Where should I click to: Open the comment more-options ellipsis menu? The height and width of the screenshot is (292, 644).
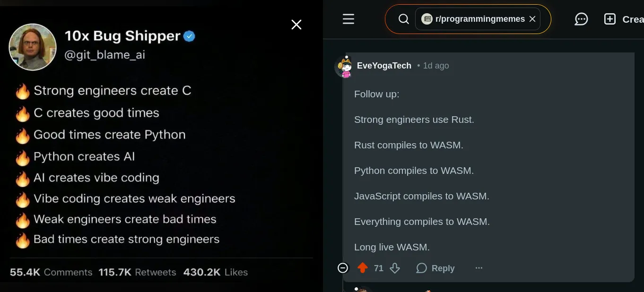click(x=479, y=268)
